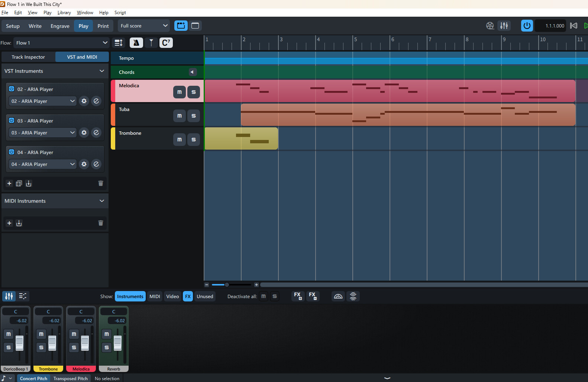Mute the Tuba track
Image resolution: width=588 pixels, height=382 pixels.
tap(180, 116)
